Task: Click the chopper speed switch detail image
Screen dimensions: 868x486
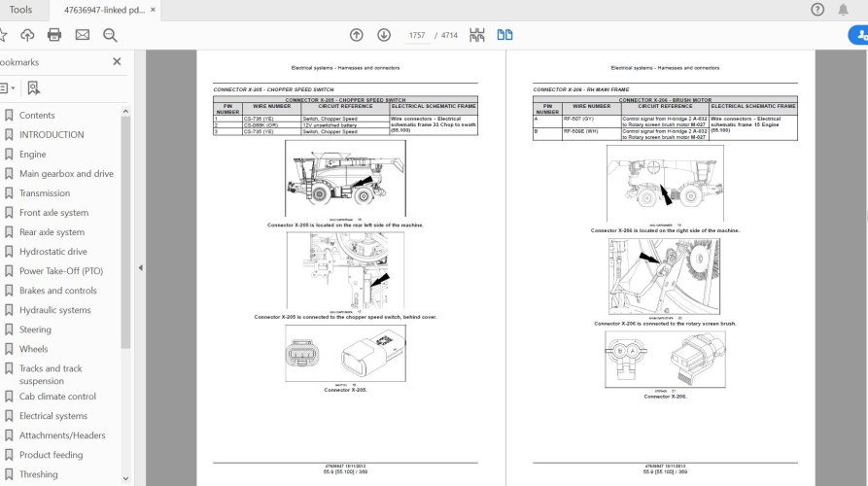Action: click(345, 270)
